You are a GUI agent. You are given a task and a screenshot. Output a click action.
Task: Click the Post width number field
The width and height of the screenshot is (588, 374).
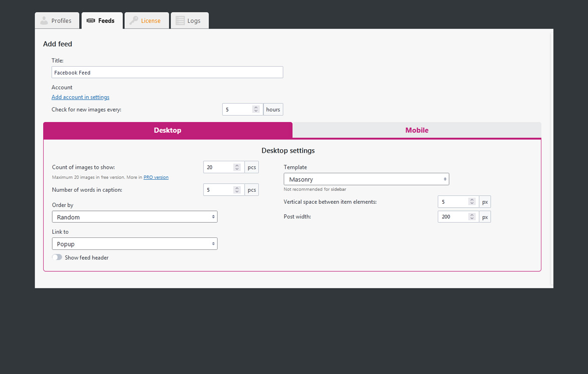[x=453, y=217]
